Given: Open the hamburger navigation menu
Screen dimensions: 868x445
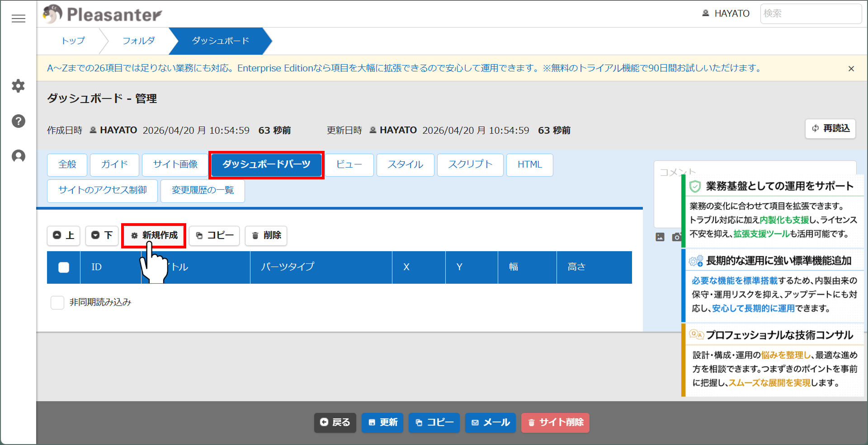Looking at the screenshot, I should pyautogui.click(x=19, y=19).
